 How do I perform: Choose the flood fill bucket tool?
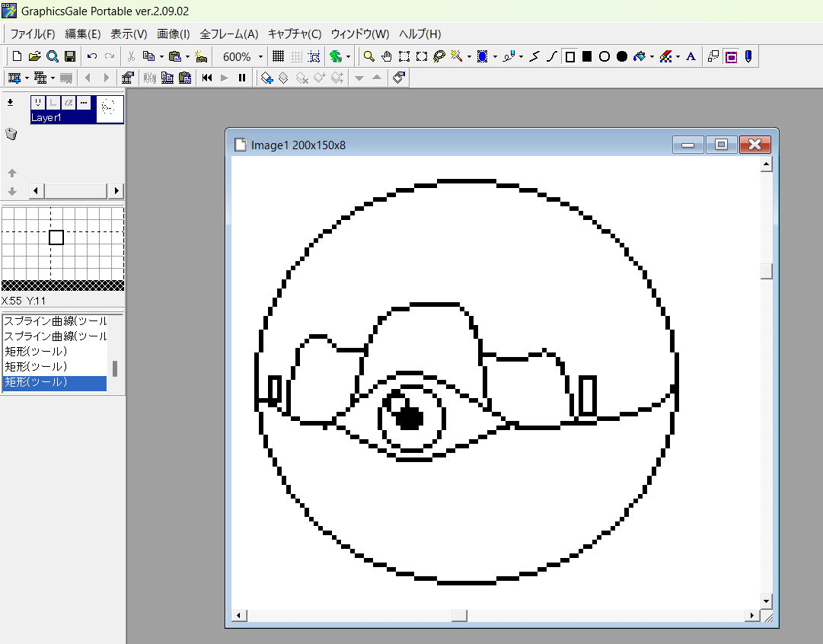[x=640, y=56]
